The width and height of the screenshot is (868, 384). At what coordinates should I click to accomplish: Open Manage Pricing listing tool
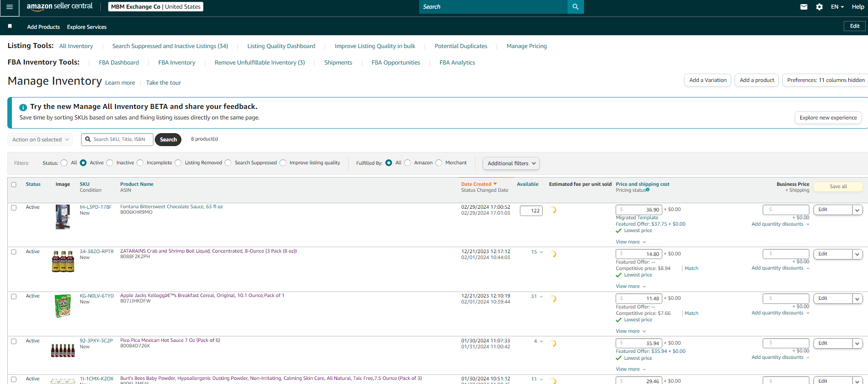pyautogui.click(x=526, y=46)
